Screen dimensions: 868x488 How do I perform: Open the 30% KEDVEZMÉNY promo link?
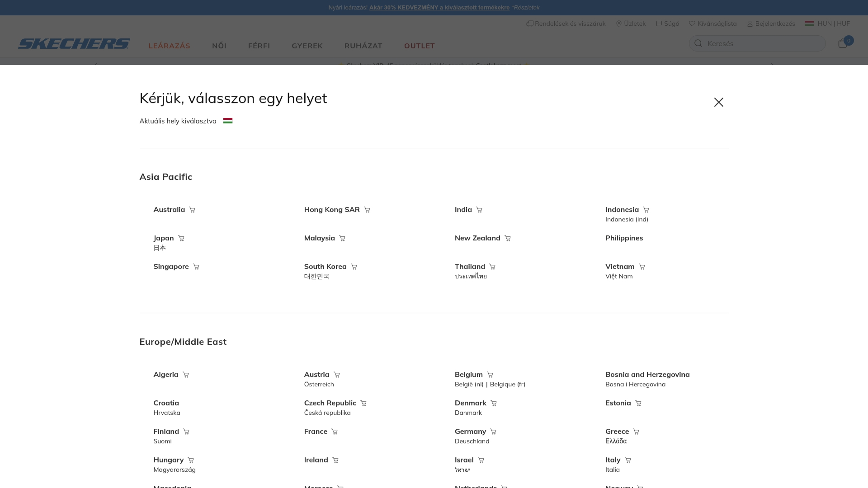(x=439, y=8)
